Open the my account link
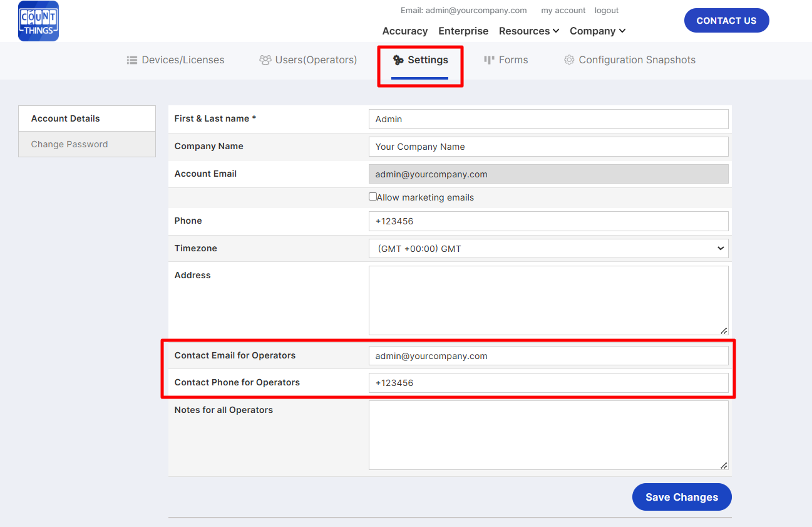This screenshot has height=527, width=812. 563,11
